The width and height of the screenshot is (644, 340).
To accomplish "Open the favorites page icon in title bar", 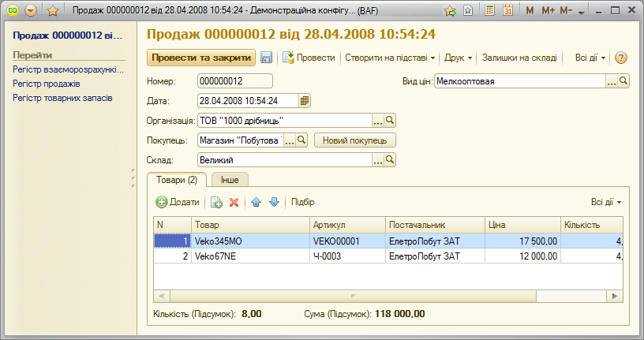I will pos(468,11).
